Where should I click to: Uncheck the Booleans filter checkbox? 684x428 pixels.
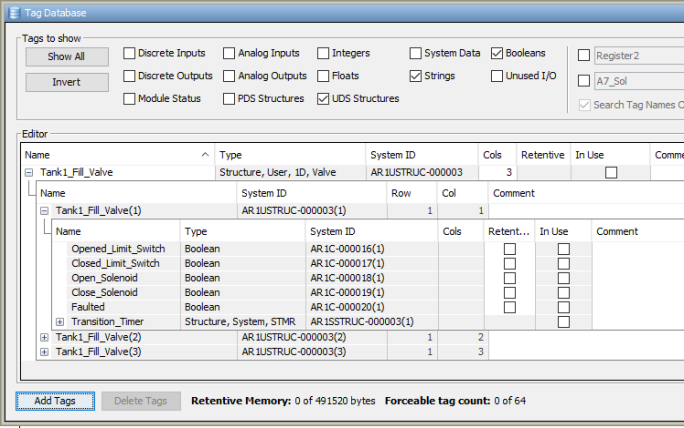coord(497,53)
